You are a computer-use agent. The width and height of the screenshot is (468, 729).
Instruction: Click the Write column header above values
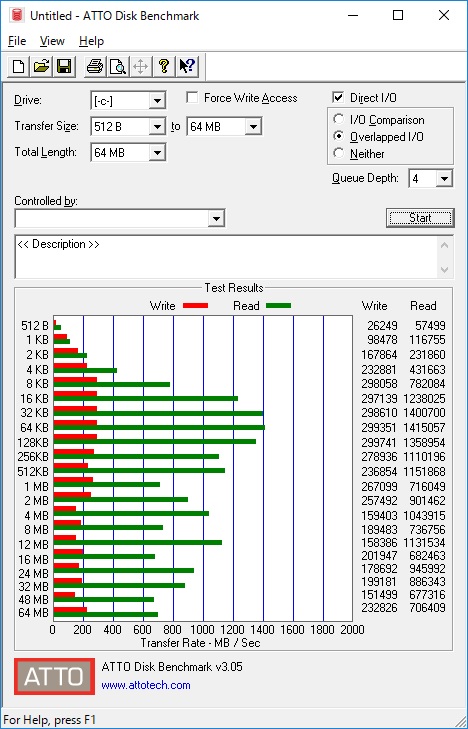click(375, 306)
